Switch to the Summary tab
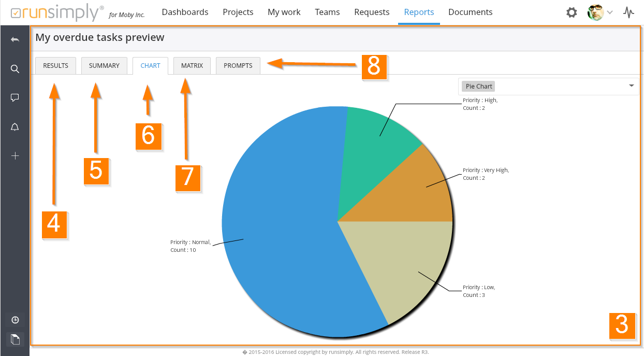644x356 pixels. (x=104, y=66)
